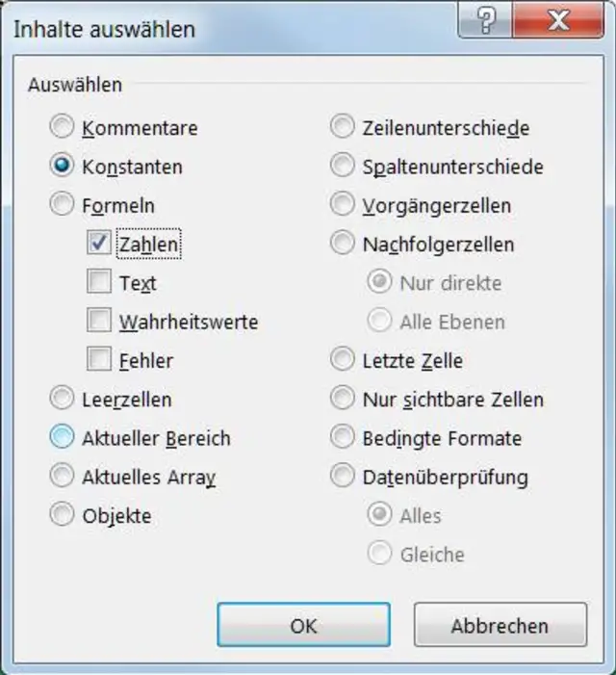Viewport: 616px width, 675px height.
Task: Tick the Wahrheitswerte checkbox
Action: (x=99, y=321)
